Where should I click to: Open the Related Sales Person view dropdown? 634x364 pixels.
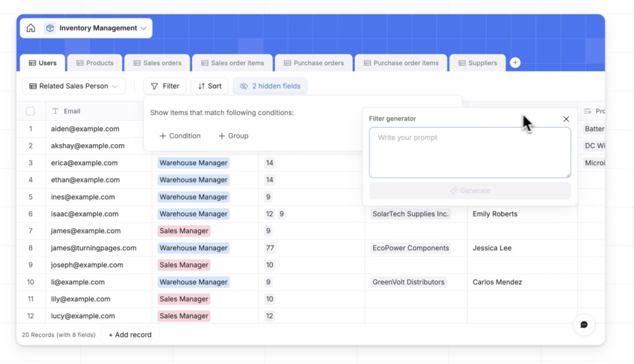click(x=73, y=86)
